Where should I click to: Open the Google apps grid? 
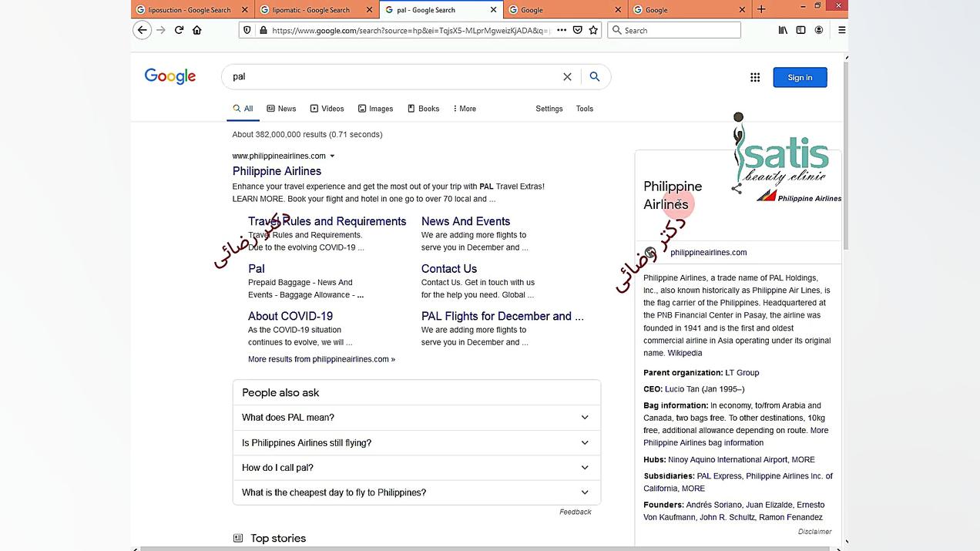click(755, 77)
